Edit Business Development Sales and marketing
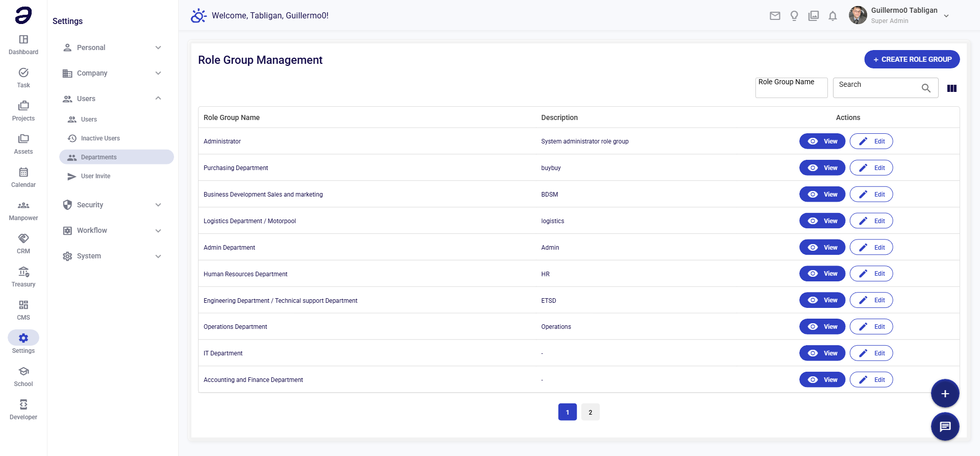The image size is (980, 456). 871,195
